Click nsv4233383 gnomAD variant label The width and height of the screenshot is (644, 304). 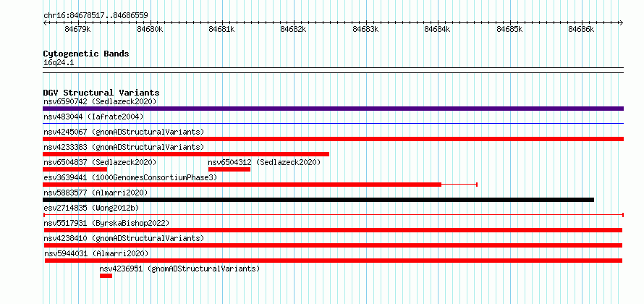click(x=124, y=147)
